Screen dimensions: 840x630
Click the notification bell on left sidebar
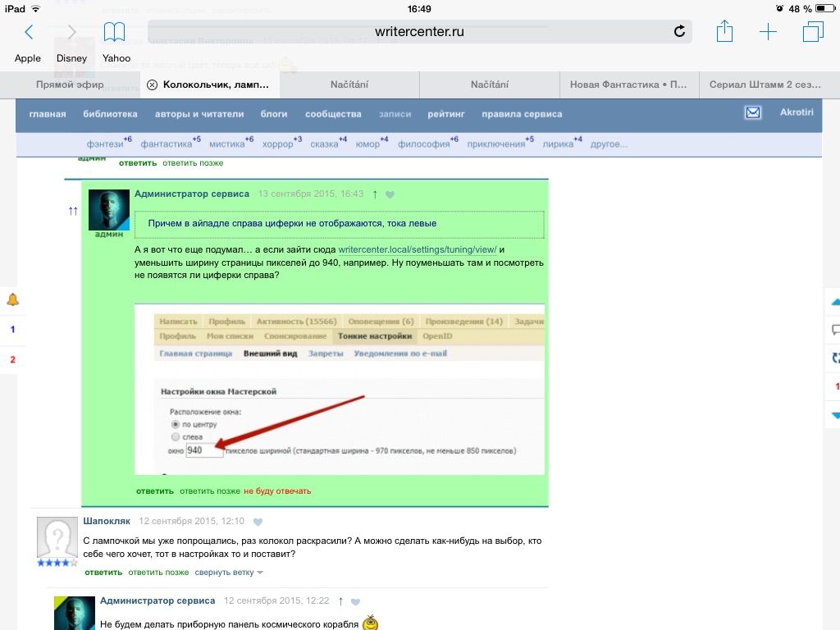(x=12, y=300)
